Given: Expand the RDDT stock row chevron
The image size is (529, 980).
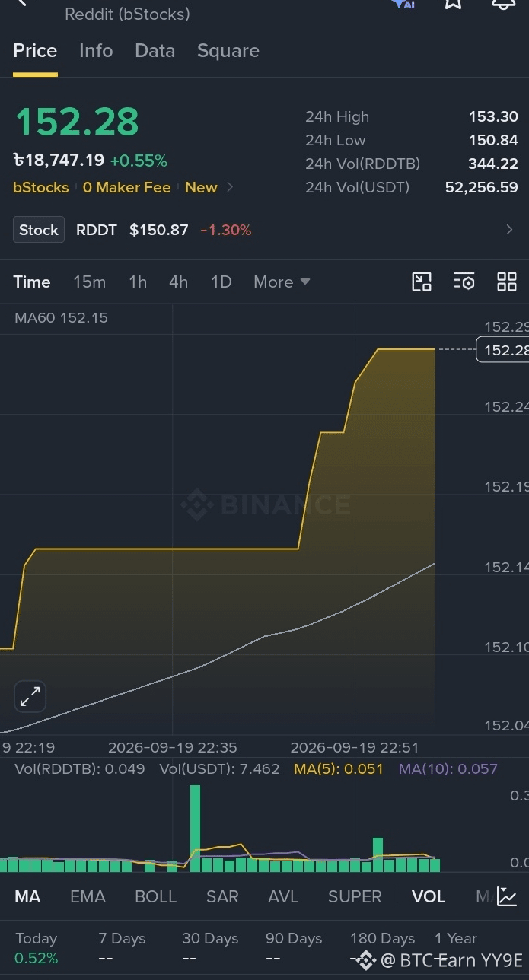Looking at the screenshot, I should point(509,230).
